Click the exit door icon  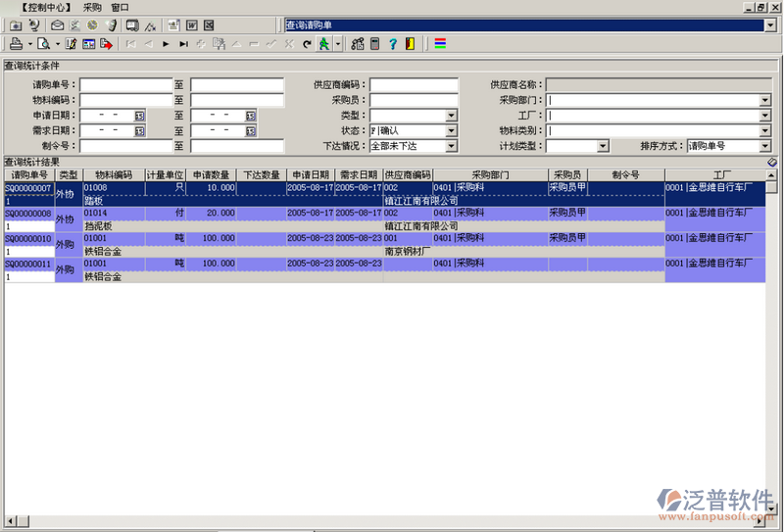point(409,44)
